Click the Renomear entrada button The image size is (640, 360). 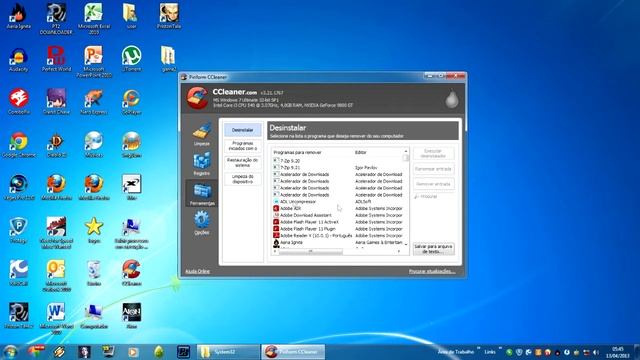[x=433, y=169]
